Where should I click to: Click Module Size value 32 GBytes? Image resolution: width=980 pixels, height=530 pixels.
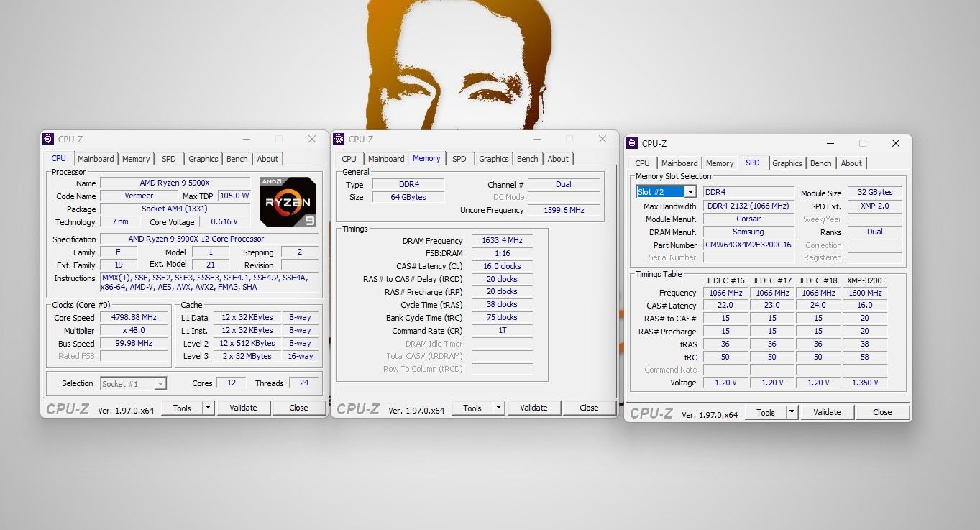click(x=875, y=193)
